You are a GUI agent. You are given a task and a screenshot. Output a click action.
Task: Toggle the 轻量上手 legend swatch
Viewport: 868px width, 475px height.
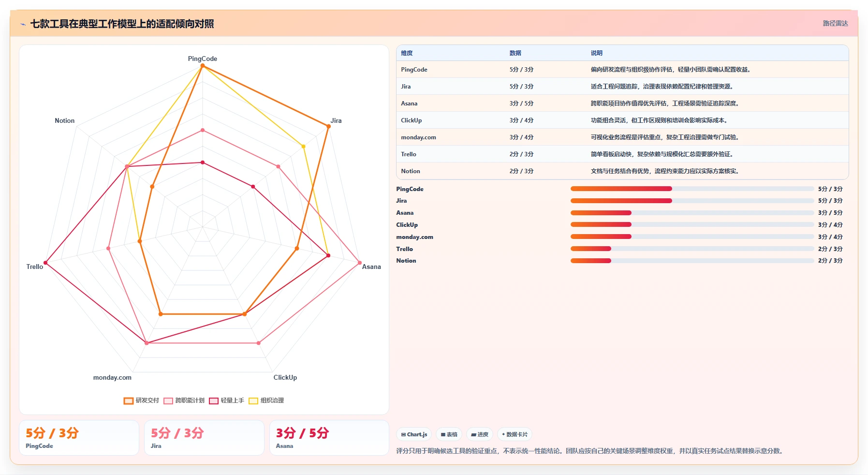pos(214,401)
